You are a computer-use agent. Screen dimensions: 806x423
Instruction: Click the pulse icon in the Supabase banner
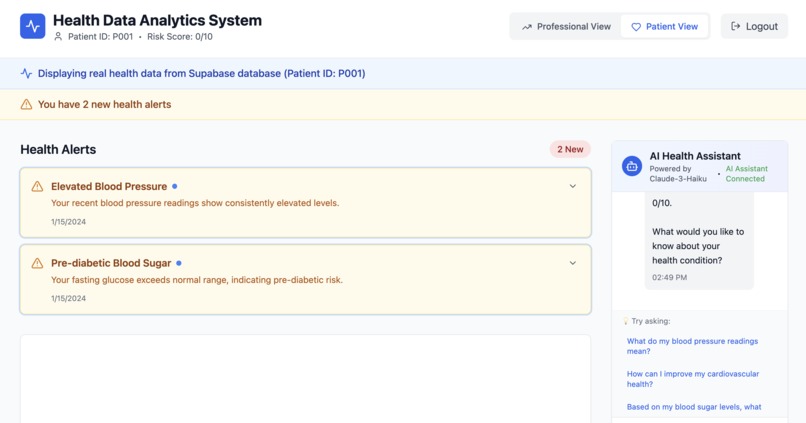(x=26, y=73)
